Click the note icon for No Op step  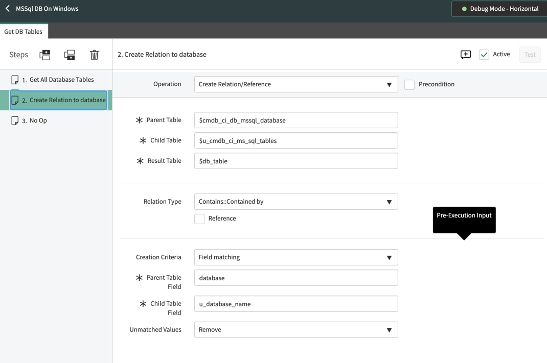pyautogui.click(x=15, y=121)
